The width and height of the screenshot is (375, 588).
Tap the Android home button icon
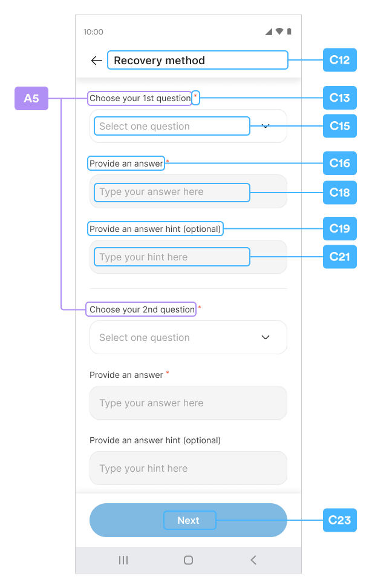click(x=188, y=560)
